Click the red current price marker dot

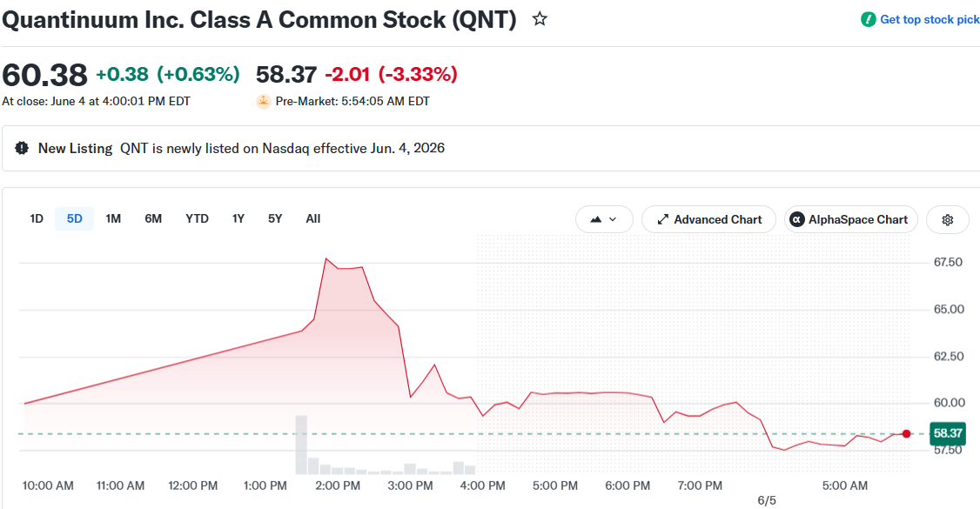click(x=906, y=433)
